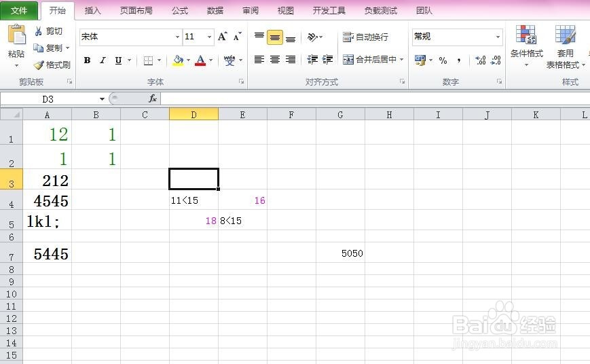This screenshot has width=590, height=364.
Task: Align text to top of cell
Action: click(x=259, y=37)
